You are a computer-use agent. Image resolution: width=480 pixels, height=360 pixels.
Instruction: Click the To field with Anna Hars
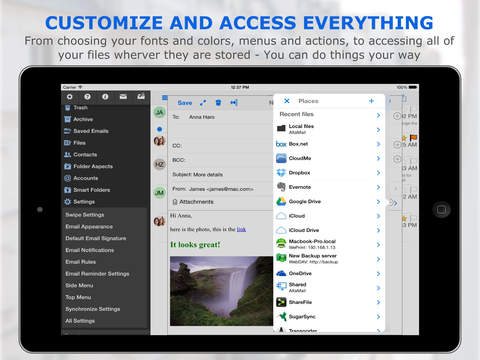coord(221,117)
